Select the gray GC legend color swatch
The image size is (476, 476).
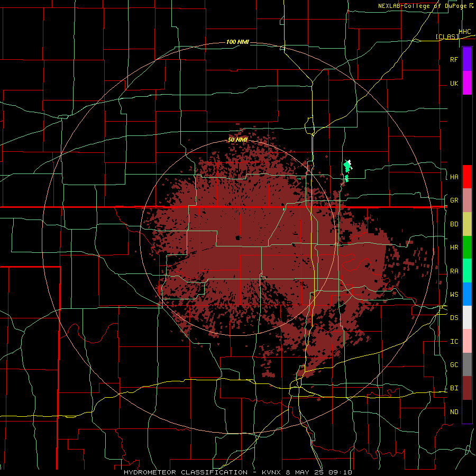click(x=467, y=364)
